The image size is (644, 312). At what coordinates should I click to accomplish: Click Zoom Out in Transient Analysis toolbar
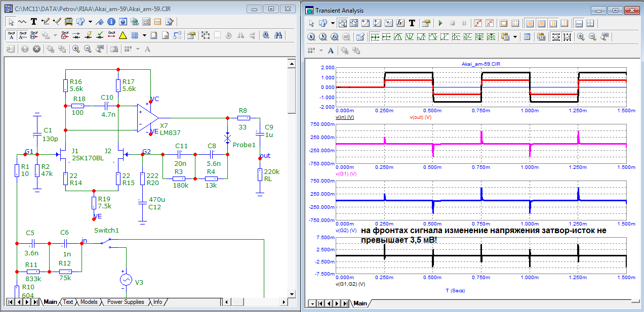591,37
